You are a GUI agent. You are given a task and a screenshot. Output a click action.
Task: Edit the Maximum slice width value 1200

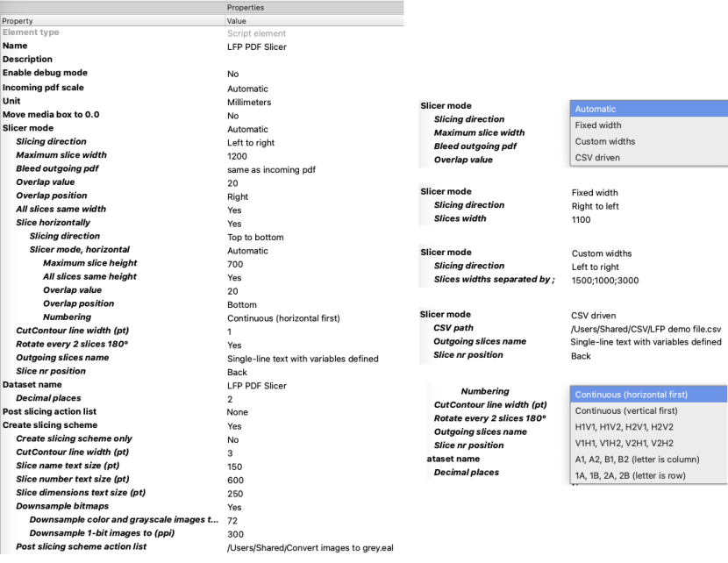pos(237,156)
